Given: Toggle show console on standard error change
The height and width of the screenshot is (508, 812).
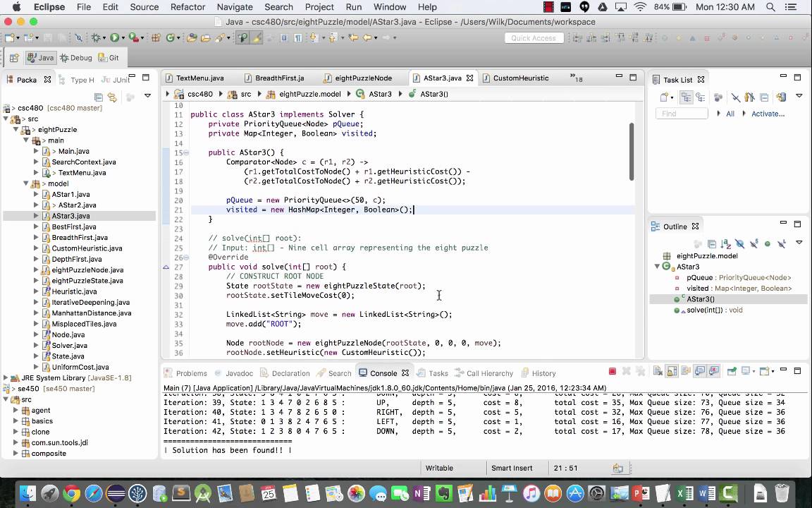Looking at the screenshot, I should click(x=714, y=371).
